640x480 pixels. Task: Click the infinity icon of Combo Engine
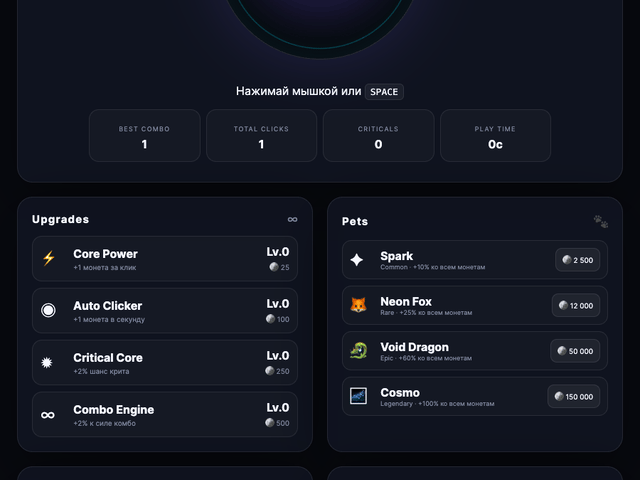48,415
